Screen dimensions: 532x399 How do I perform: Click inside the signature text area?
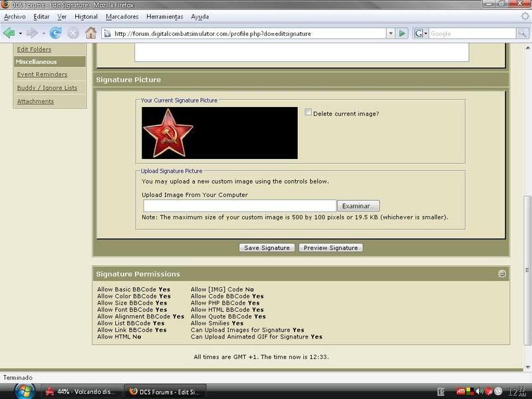point(302,52)
